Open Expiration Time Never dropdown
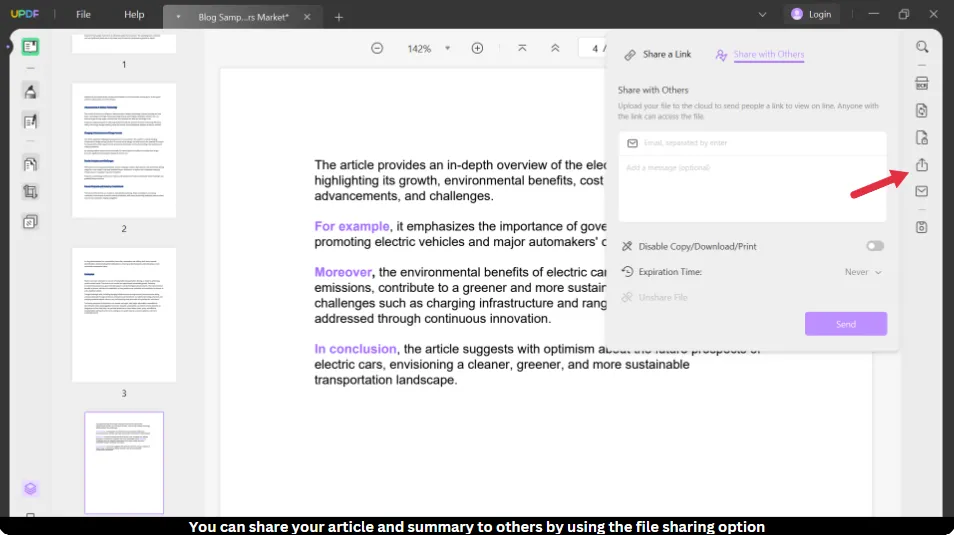 [863, 272]
